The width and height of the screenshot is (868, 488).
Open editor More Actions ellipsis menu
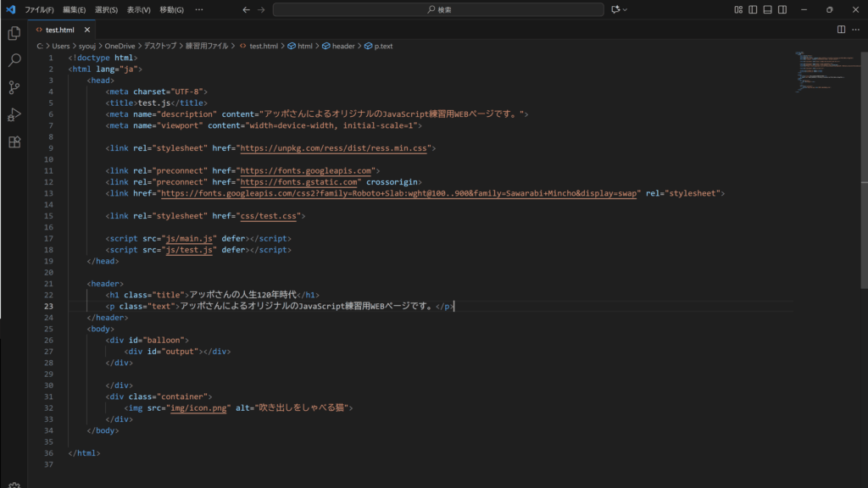pos(855,29)
